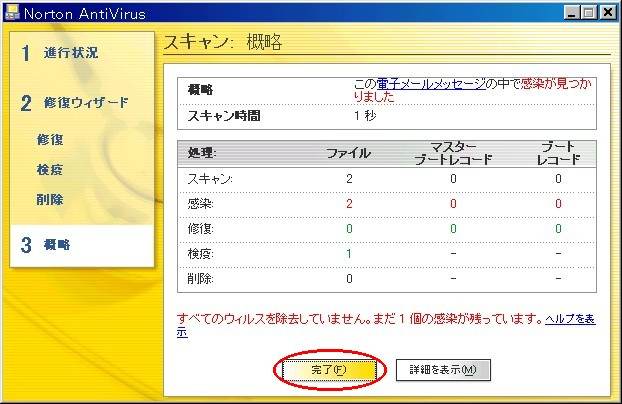Click the 処理: header label

(202, 153)
